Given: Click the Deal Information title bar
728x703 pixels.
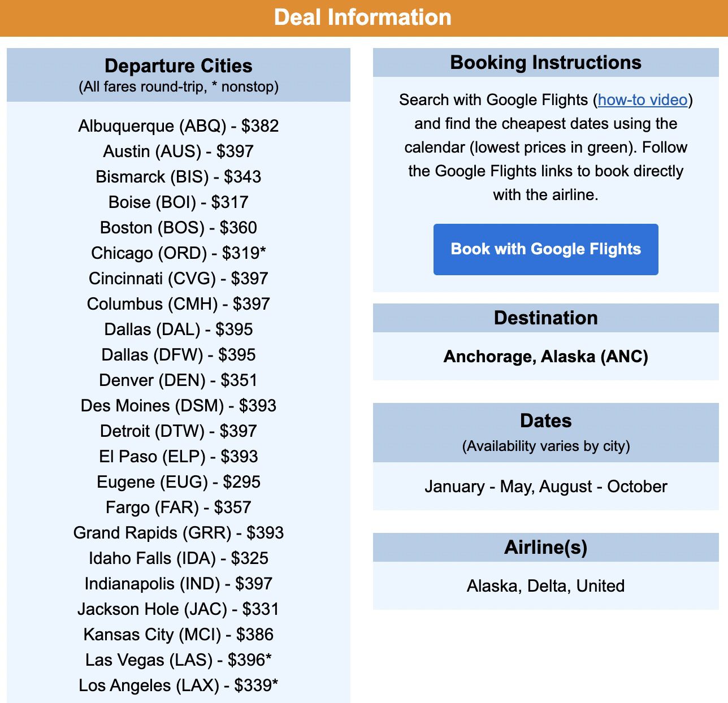Looking at the screenshot, I should [x=363, y=17].
